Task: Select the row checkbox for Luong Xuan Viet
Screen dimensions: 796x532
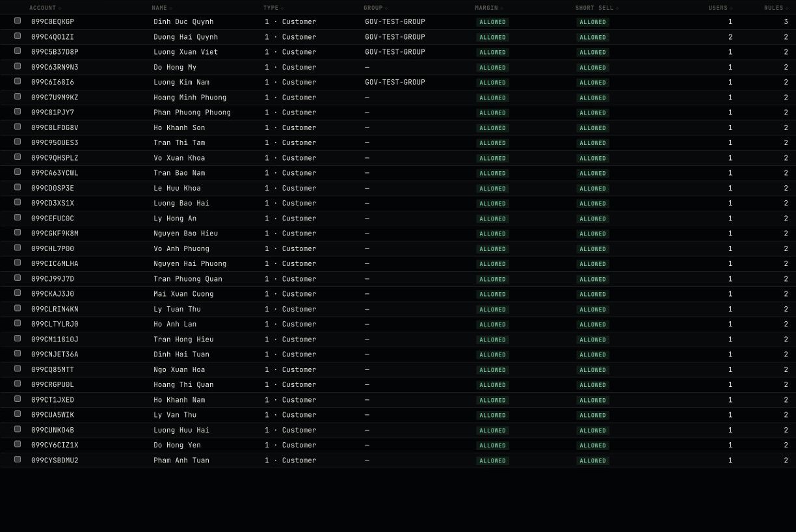Action: click(18, 51)
